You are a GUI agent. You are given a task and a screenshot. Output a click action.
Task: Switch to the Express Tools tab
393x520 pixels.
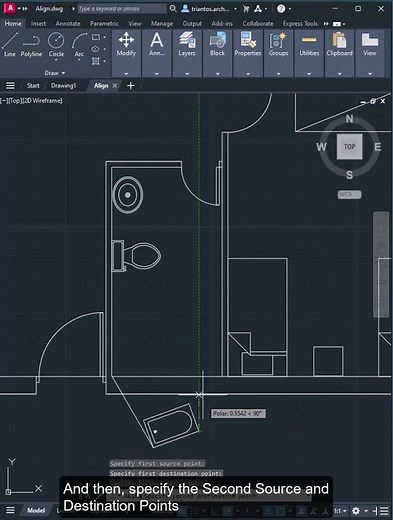pyautogui.click(x=300, y=23)
